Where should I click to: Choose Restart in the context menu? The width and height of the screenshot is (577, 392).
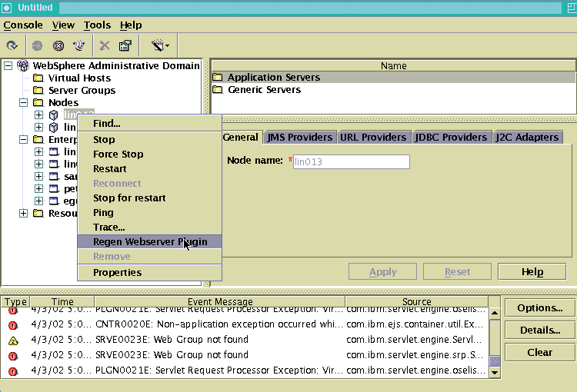150,169
